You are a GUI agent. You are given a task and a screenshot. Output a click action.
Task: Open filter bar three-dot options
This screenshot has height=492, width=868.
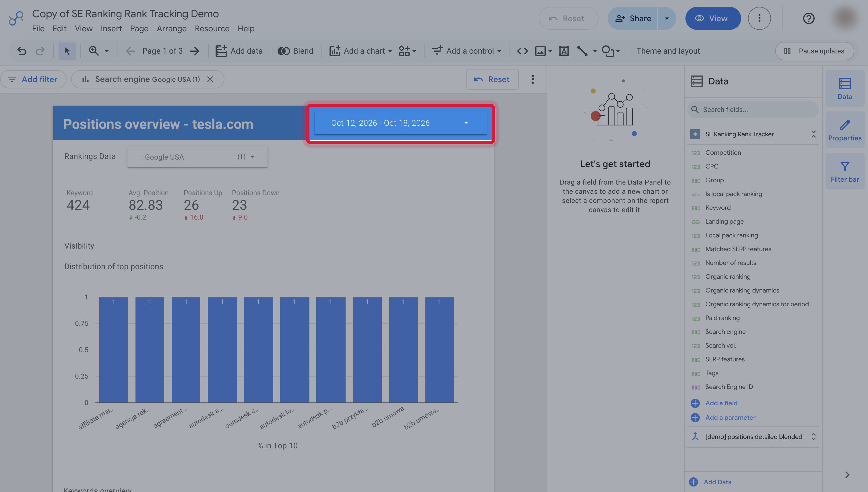coord(532,80)
